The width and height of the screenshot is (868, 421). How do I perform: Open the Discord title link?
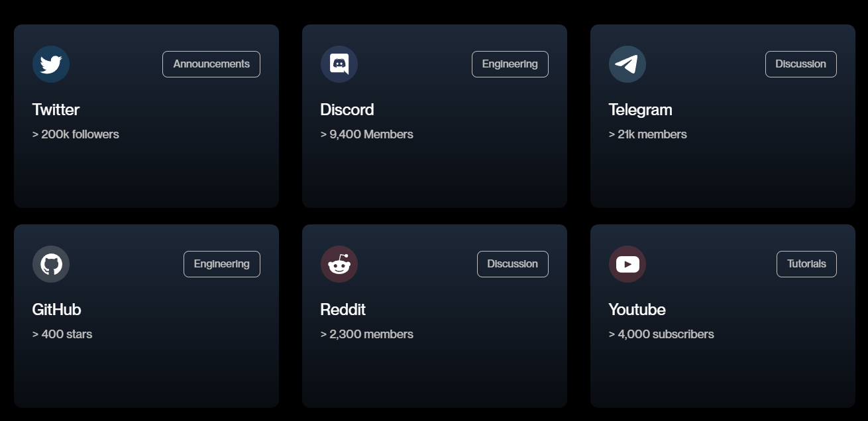[347, 110]
